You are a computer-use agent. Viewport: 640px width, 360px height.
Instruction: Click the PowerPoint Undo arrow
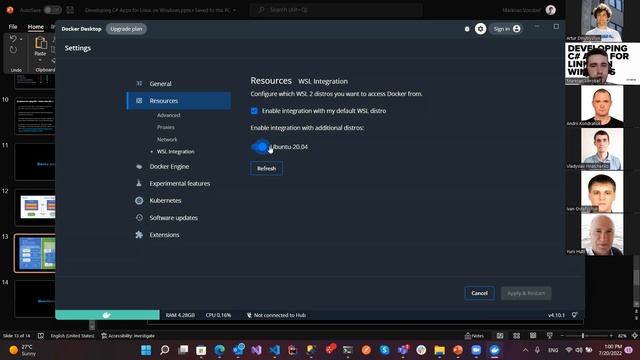pos(13,39)
